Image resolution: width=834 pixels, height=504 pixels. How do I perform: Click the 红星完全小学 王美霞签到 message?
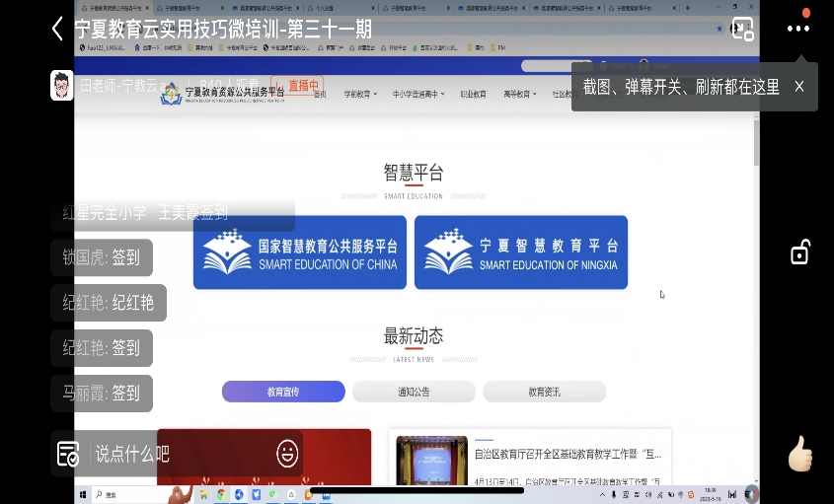[173, 213]
